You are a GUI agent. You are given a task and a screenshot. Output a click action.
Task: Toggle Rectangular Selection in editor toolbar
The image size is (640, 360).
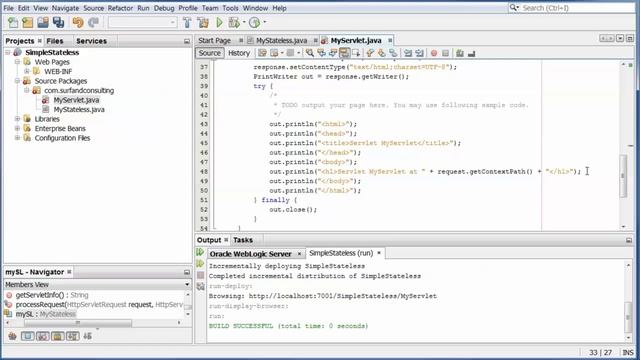pyautogui.click(x=356, y=53)
